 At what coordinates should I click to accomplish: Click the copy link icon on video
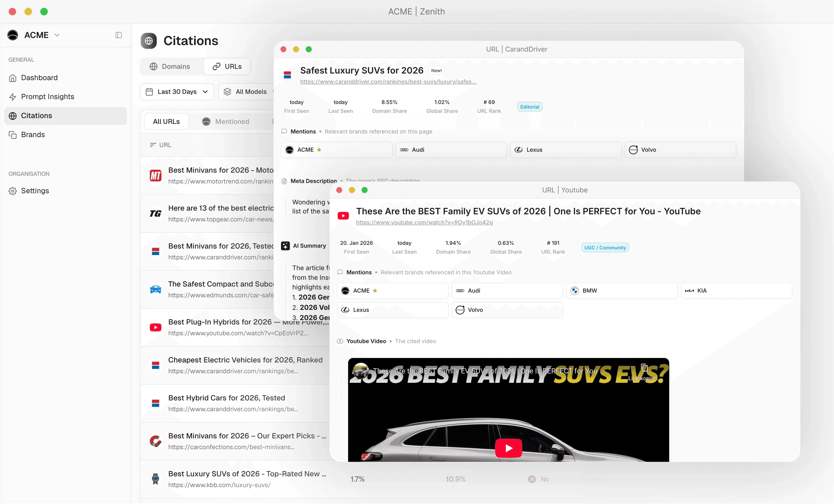pyautogui.click(x=644, y=368)
